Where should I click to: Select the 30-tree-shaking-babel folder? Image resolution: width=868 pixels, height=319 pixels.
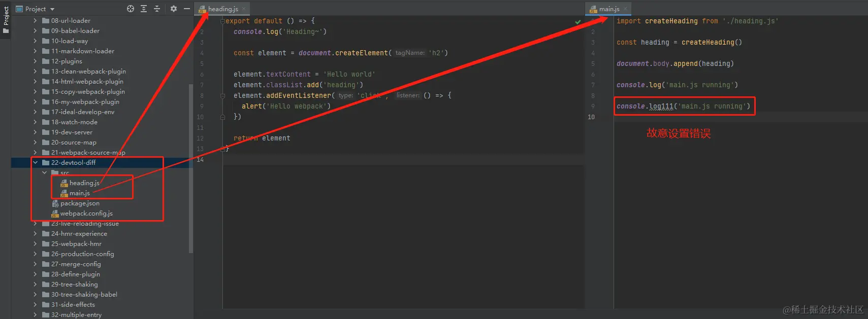tap(84, 295)
